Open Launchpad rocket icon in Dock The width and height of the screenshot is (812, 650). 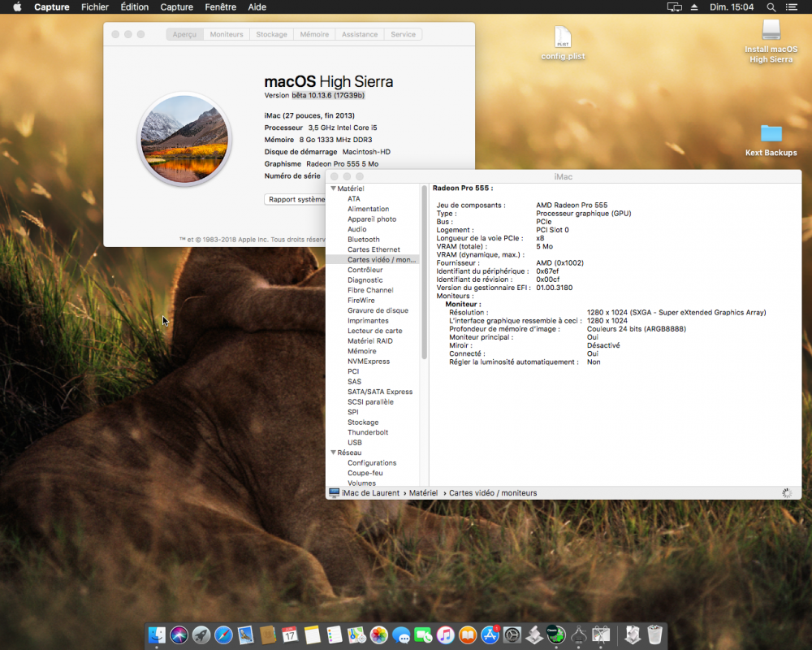pos(201,635)
